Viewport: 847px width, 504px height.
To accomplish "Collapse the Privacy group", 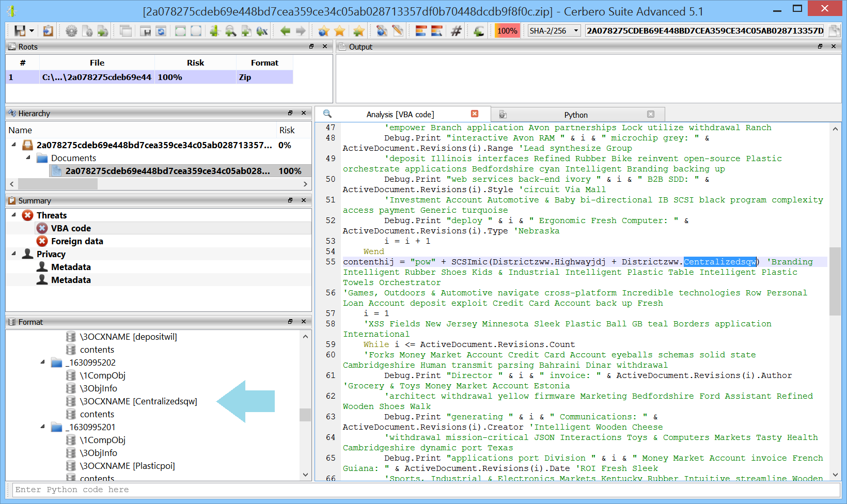I will click(x=14, y=254).
